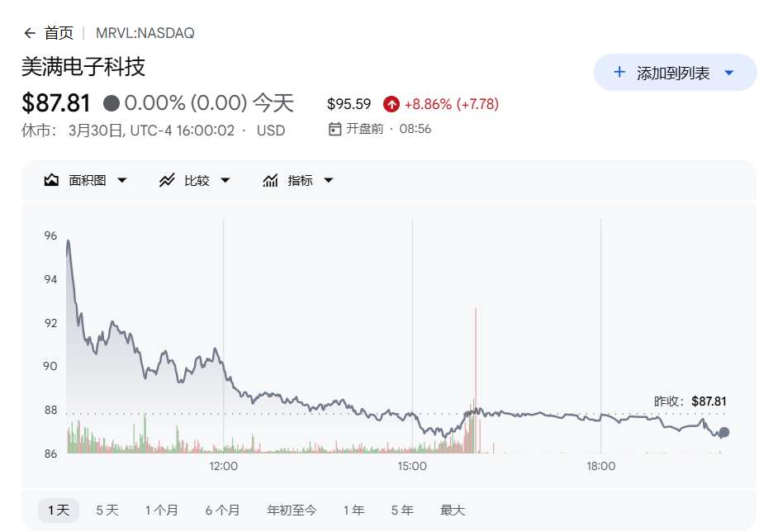Click the gray dot price-change icon
The height and width of the screenshot is (532, 778).
pos(111,103)
